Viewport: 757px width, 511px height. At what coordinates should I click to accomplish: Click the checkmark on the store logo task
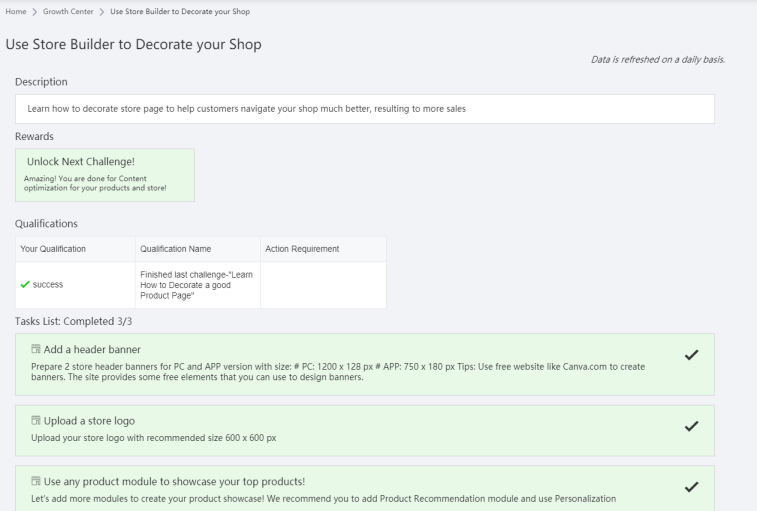[x=690, y=426]
